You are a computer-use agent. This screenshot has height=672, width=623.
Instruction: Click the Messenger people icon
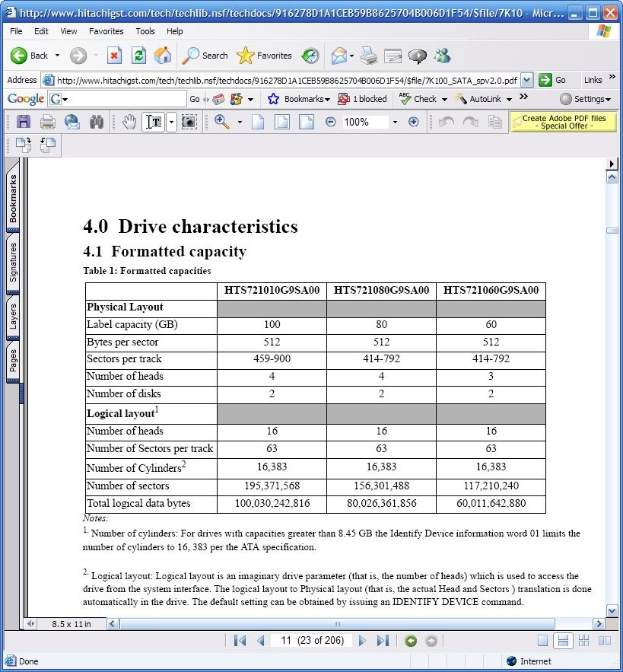coord(442,56)
